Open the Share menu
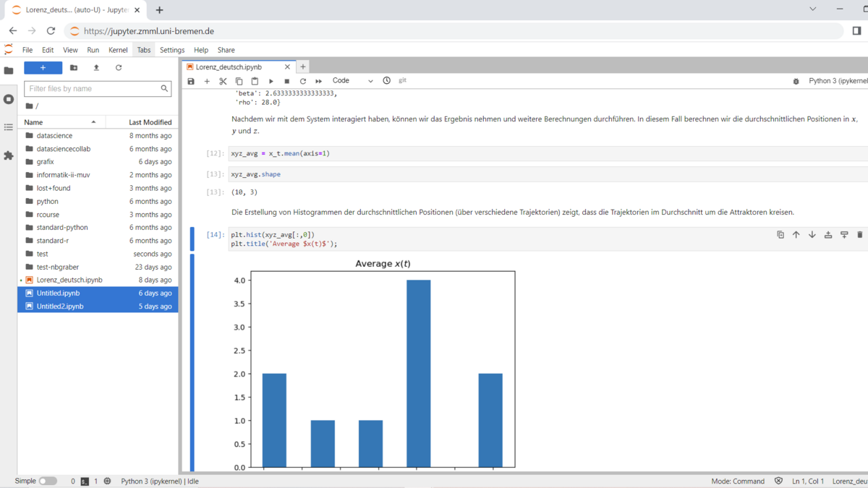Image resolution: width=868 pixels, height=488 pixels. click(226, 50)
